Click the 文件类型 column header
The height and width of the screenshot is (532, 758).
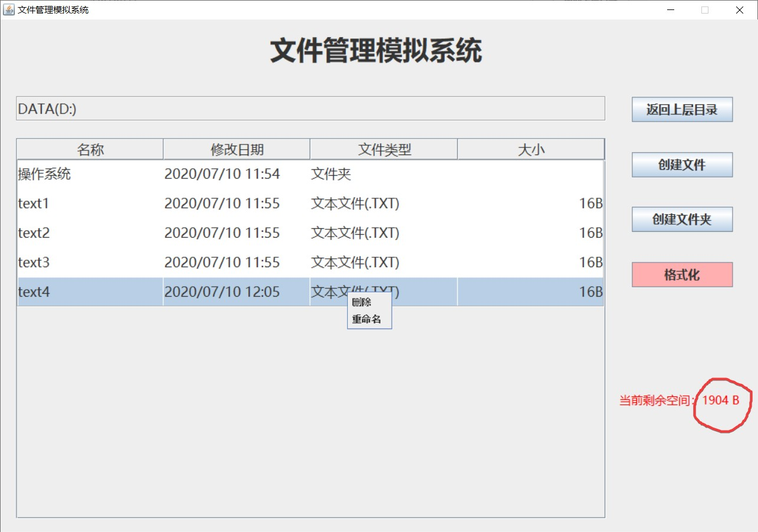[x=384, y=150]
